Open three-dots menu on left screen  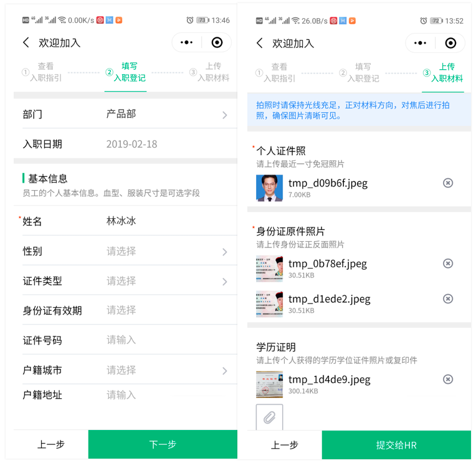(x=186, y=42)
